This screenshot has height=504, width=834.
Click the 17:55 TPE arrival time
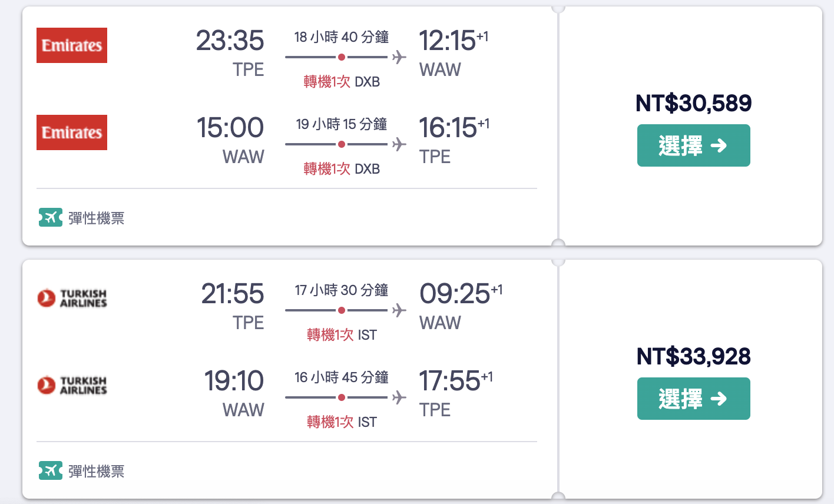[449, 381]
